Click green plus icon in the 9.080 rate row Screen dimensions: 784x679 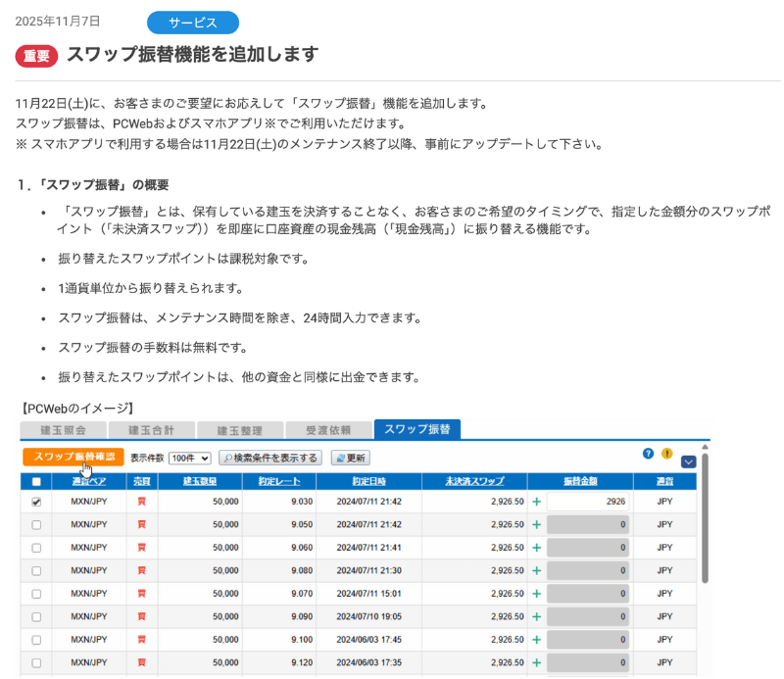point(536,570)
